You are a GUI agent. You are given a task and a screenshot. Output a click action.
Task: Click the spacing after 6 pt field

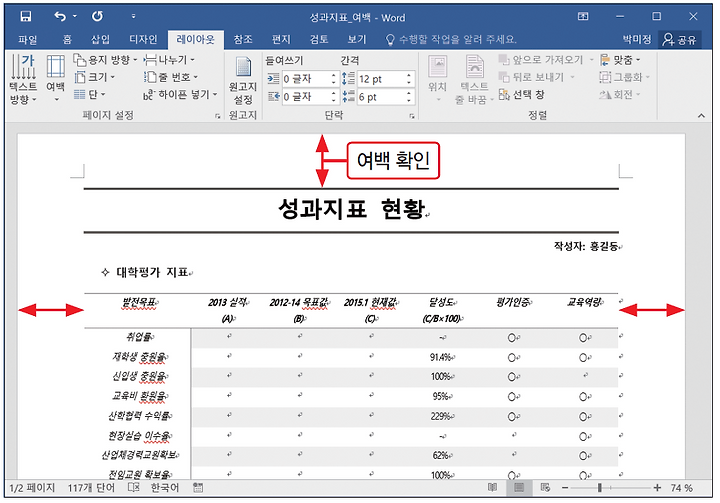381,97
